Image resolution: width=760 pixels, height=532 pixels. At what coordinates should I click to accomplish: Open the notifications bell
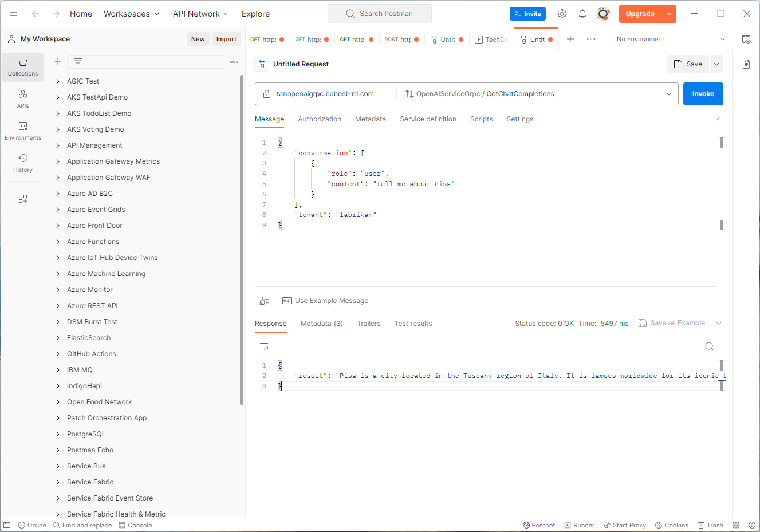pos(582,14)
